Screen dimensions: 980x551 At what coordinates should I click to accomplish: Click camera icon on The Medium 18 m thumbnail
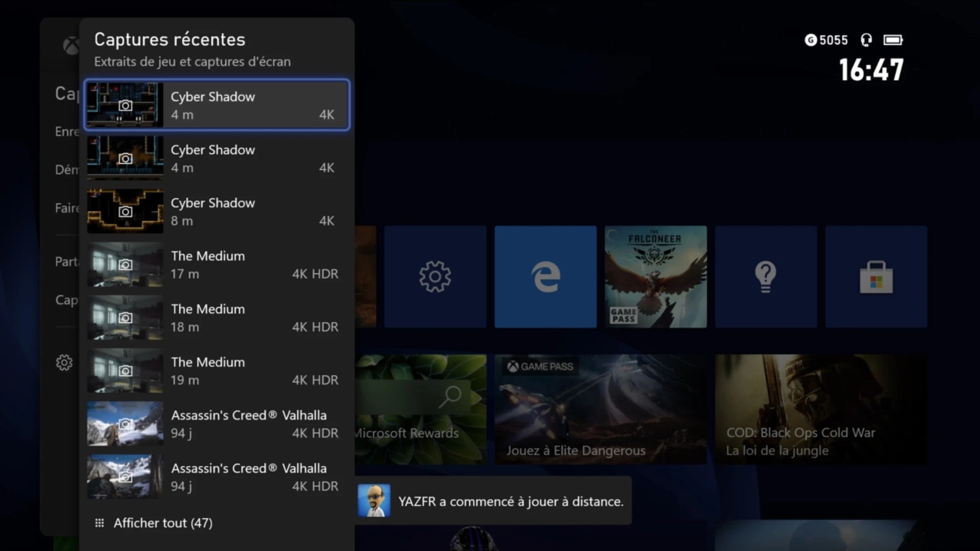[x=125, y=317]
